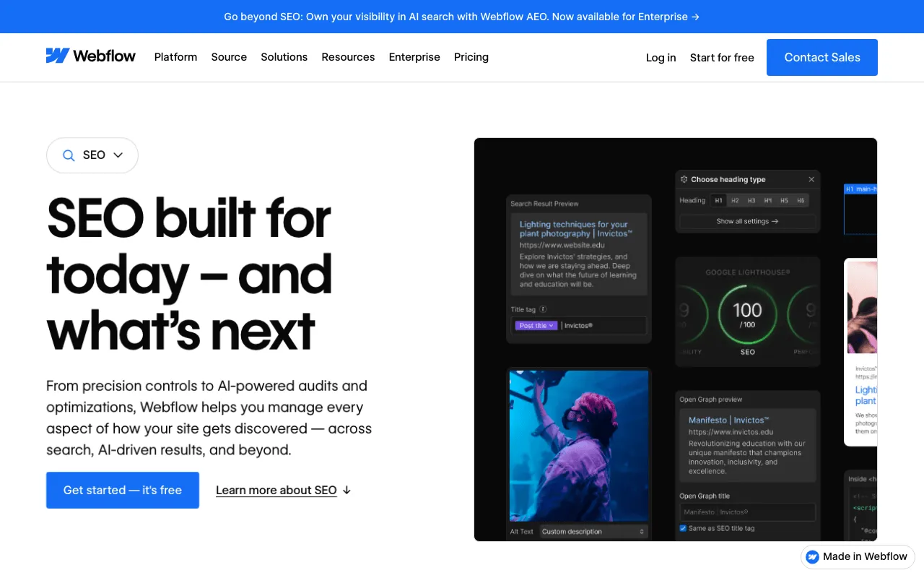Select the H2 heading option
The height and width of the screenshot is (578, 924).
coord(735,200)
